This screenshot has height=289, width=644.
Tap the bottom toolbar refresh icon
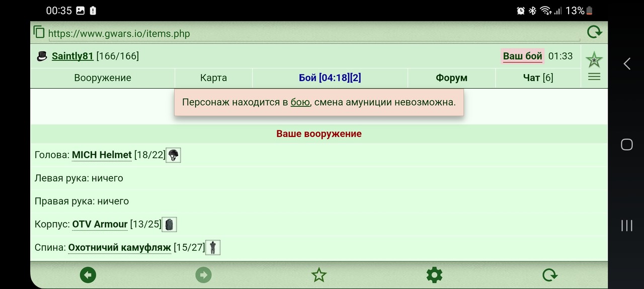tap(550, 275)
